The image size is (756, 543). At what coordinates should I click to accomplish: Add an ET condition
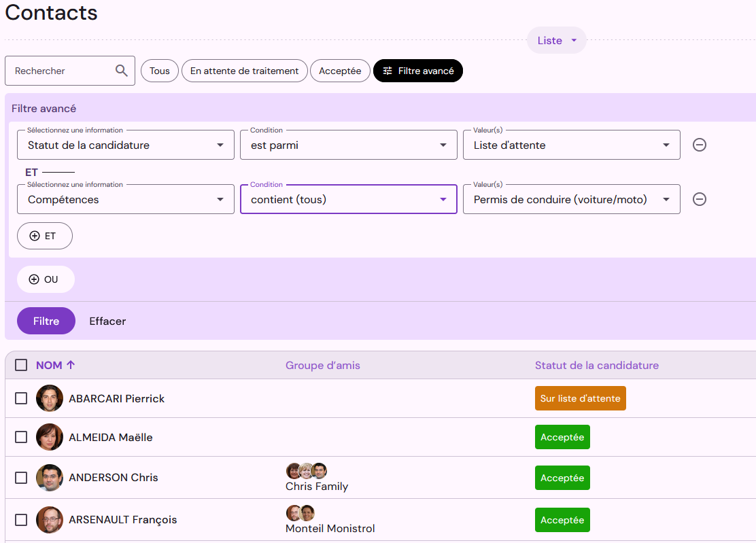click(45, 236)
